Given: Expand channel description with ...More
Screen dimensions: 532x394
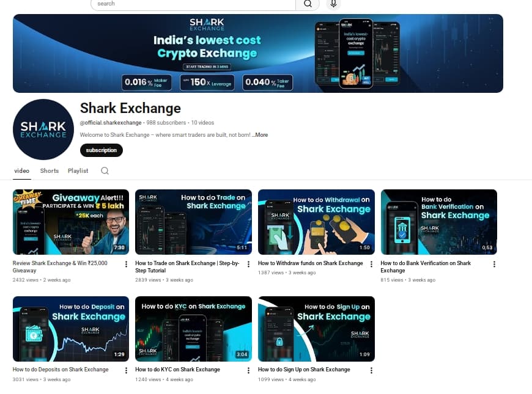Looking at the screenshot, I should [x=260, y=135].
